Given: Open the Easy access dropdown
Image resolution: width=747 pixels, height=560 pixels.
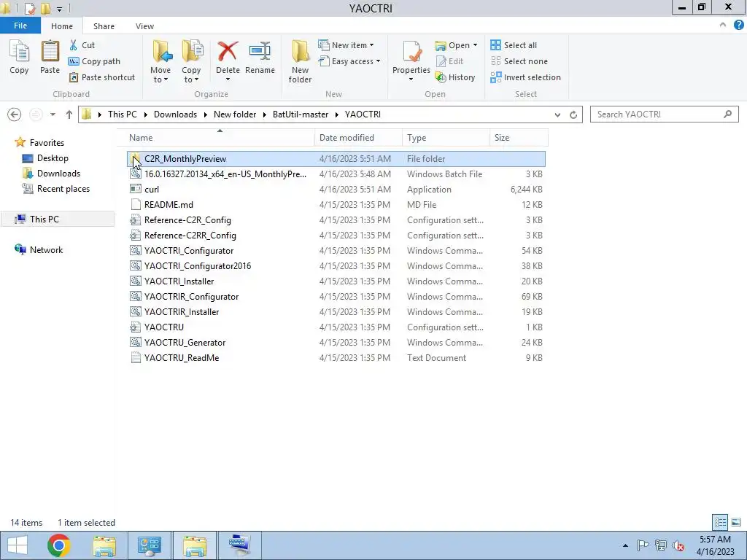Looking at the screenshot, I should [x=349, y=61].
